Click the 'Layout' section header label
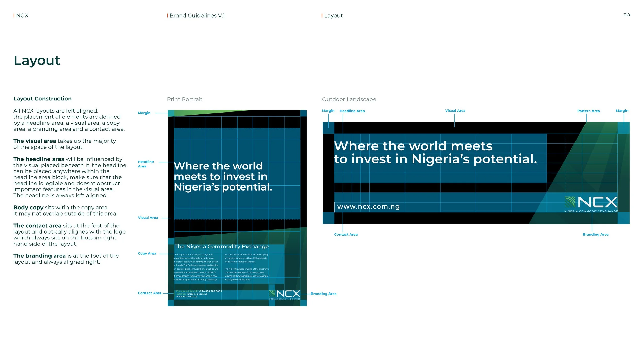The image size is (644, 362). tap(333, 16)
